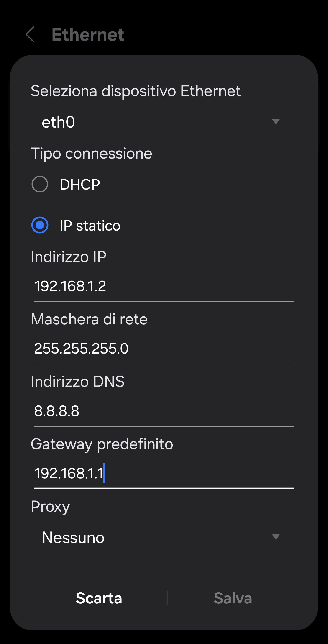This screenshot has height=644, width=328.
Task: Select the IP statico radio button
Action: (x=40, y=225)
